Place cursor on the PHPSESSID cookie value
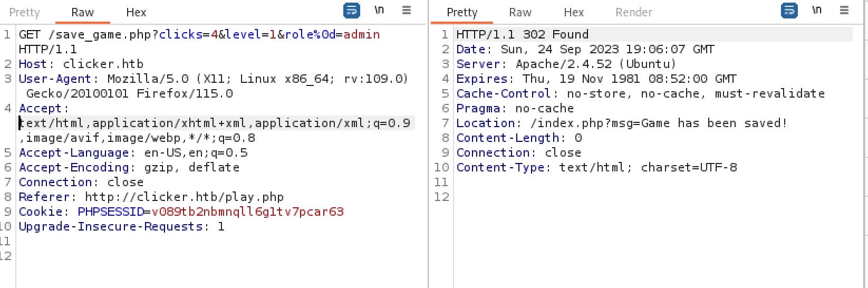The height and width of the screenshot is (288, 868). (247, 212)
